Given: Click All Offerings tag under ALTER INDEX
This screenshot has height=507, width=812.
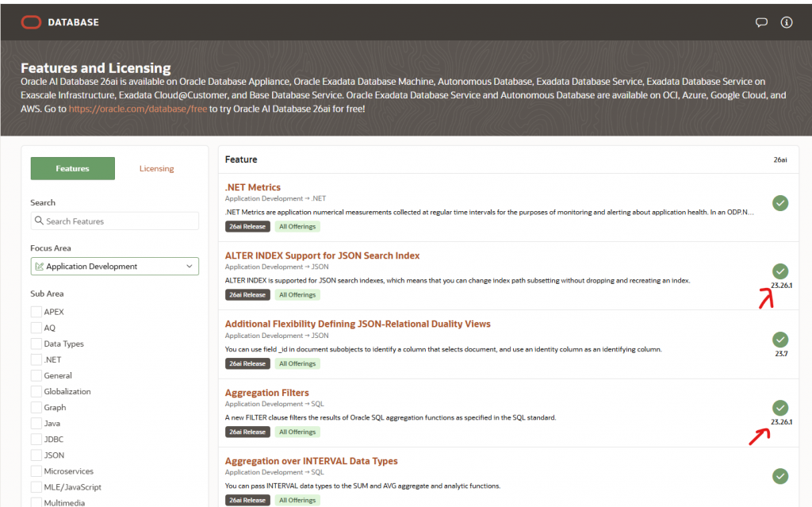Looking at the screenshot, I should click(x=297, y=295).
